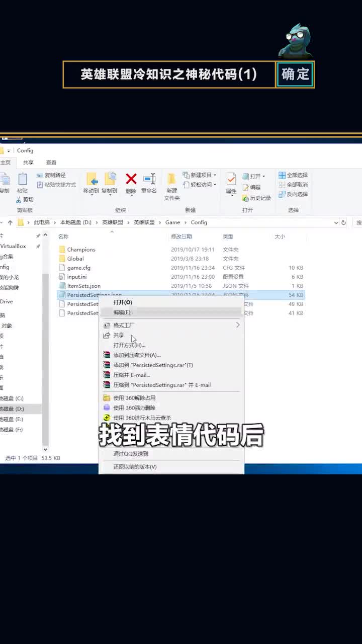Click Select all (全部选择)

click(x=293, y=175)
